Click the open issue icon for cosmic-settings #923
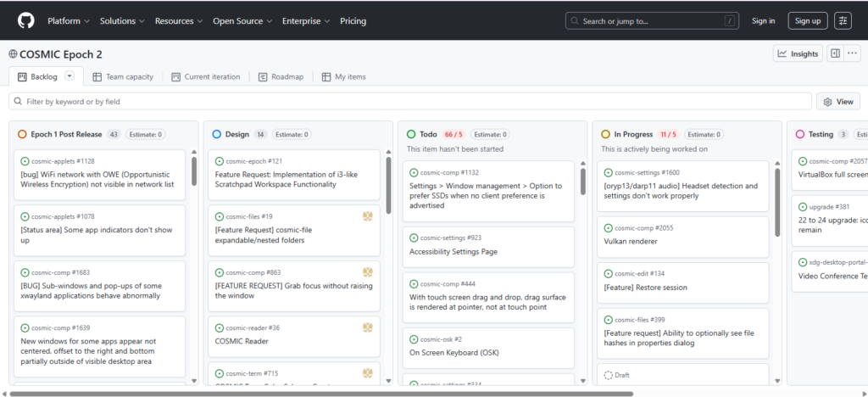 click(x=414, y=238)
